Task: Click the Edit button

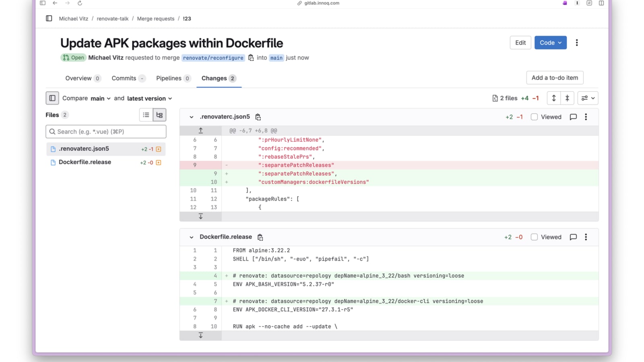Action: tap(520, 43)
